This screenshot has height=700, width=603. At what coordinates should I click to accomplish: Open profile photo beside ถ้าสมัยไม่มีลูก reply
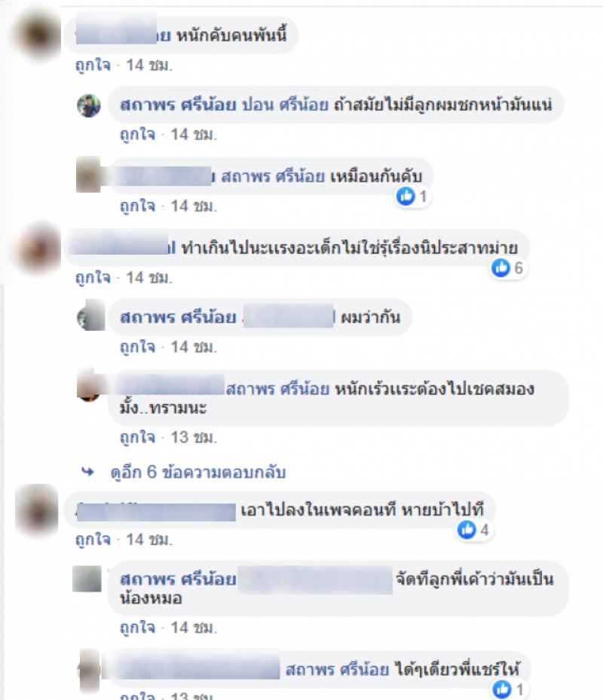88,105
